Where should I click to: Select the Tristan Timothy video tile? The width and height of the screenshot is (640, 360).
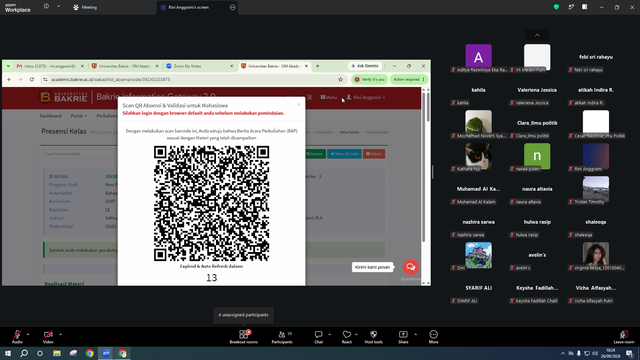[596, 189]
